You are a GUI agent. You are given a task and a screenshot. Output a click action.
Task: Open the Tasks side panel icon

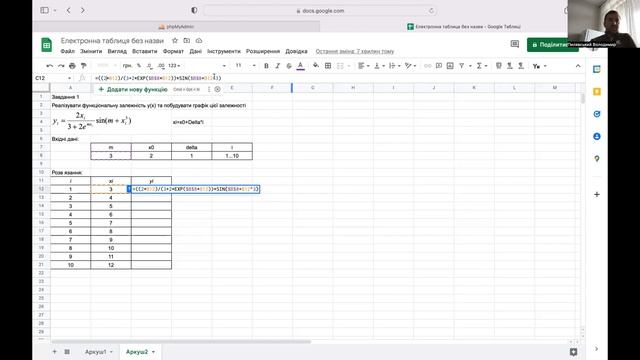[597, 114]
